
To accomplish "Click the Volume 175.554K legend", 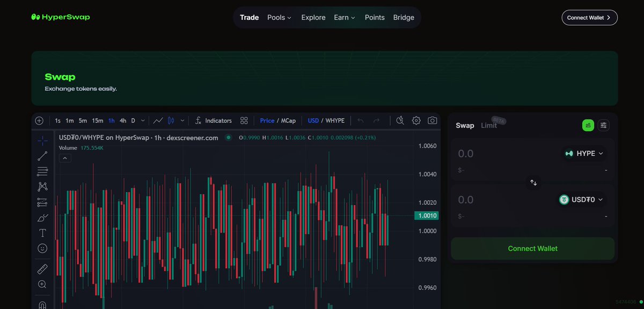I will [81, 148].
